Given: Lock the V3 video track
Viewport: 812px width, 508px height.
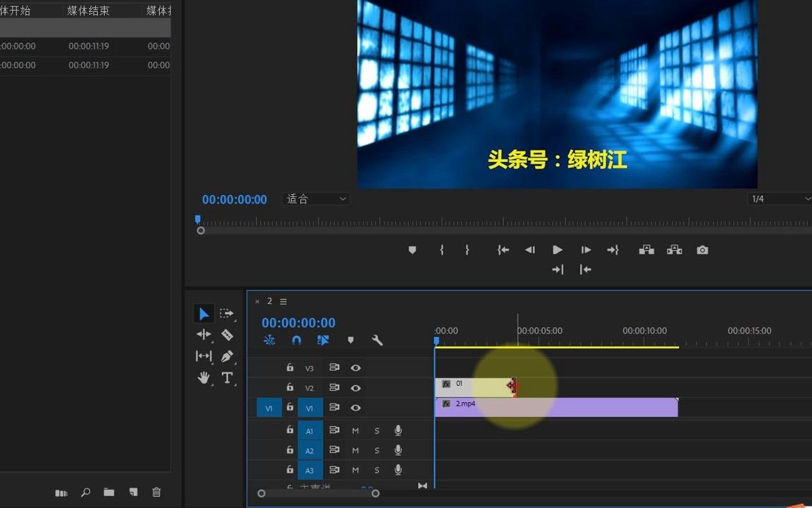Looking at the screenshot, I should [x=290, y=368].
